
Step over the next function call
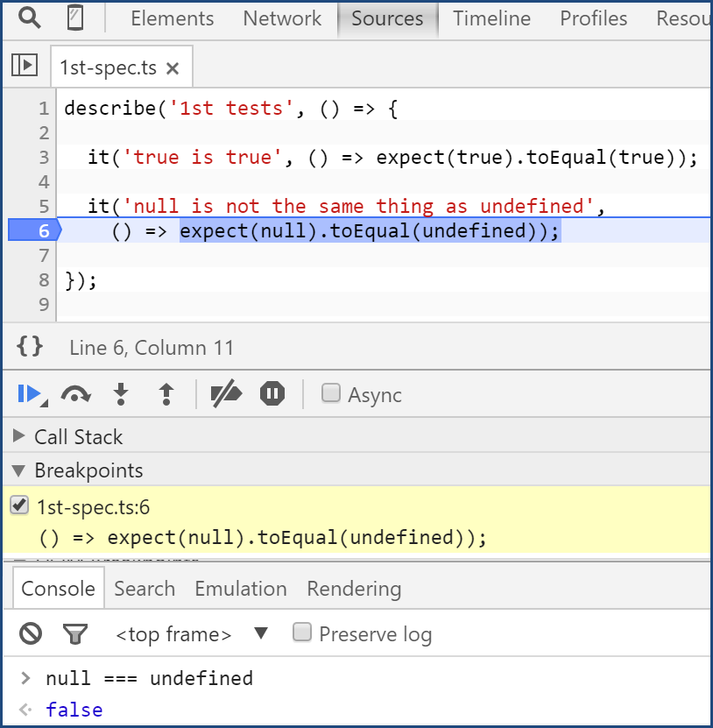point(75,395)
